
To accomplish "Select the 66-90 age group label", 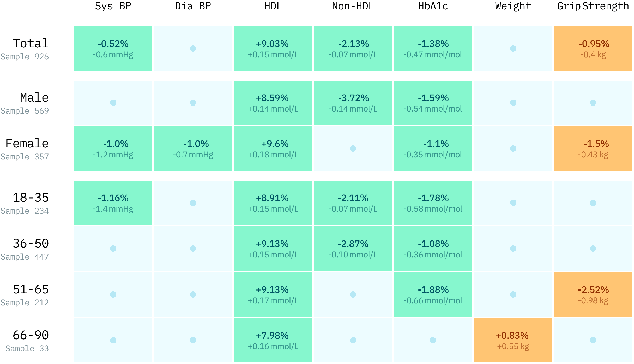I will tap(31, 335).
